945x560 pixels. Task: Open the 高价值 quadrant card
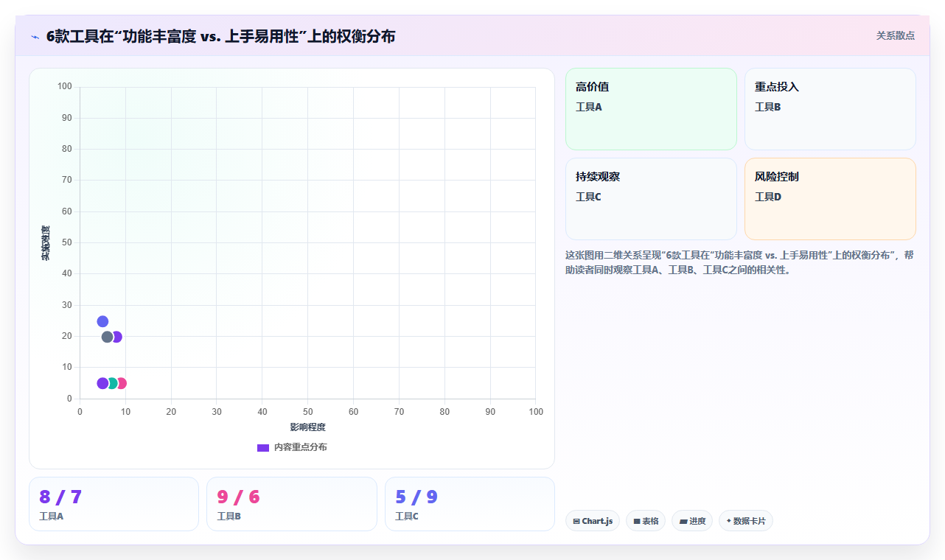point(651,109)
